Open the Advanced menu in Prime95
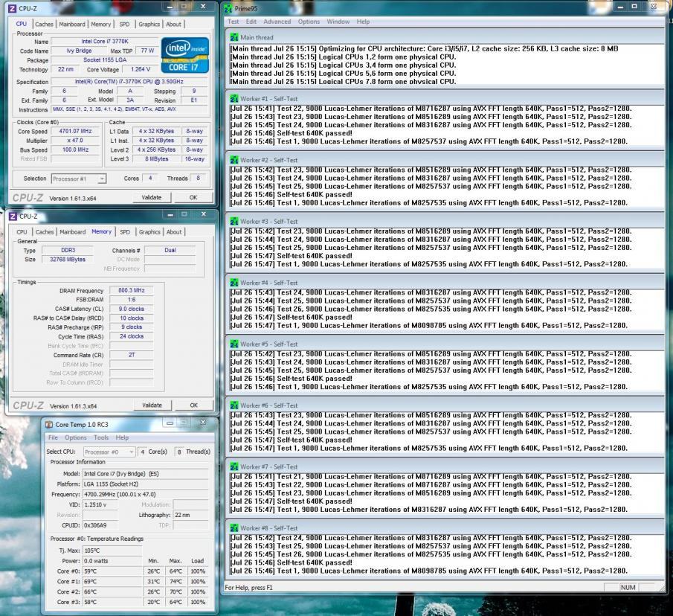This screenshot has height=616, width=673. pyautogui.click(x=277, y=22)
